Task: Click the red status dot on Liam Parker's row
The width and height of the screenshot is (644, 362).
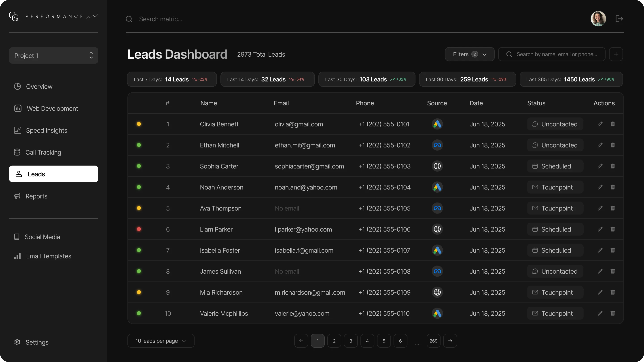Action: pos(139,229)
